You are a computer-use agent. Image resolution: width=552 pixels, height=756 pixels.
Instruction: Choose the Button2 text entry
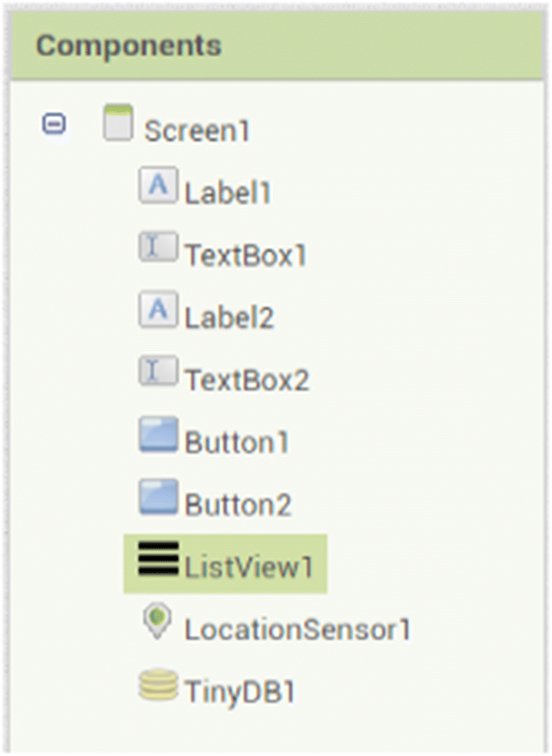238,505
